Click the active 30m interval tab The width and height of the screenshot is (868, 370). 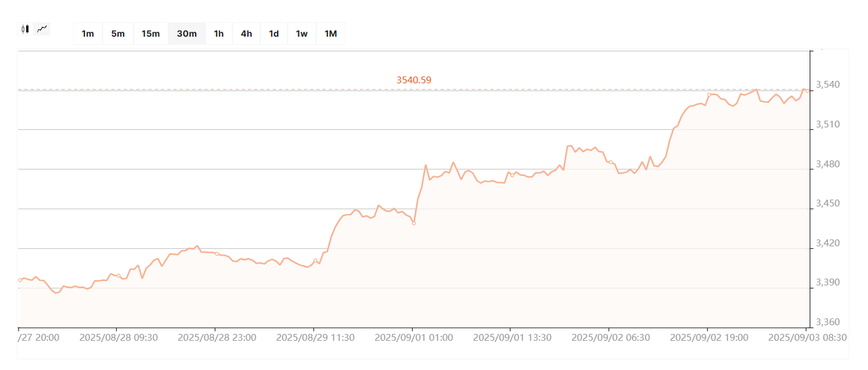point(186,34)
